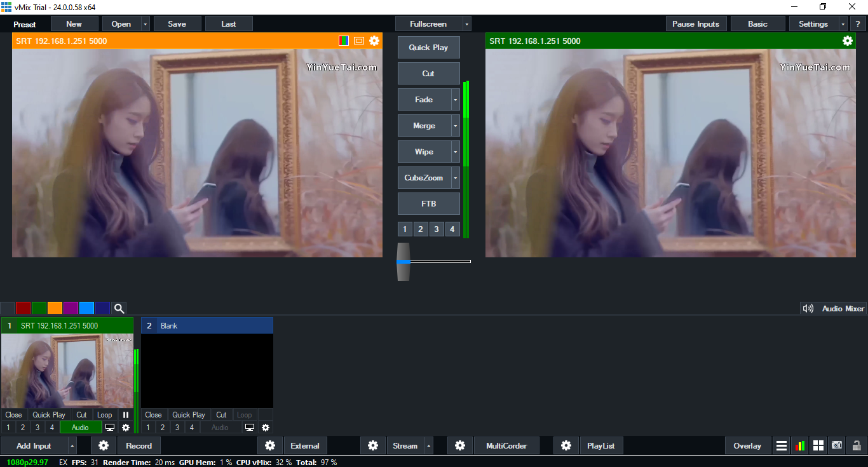This screenshot has width=868, height=467.
Task: Toggle audio meters bar-graph icon
Action: tap(800, 445)
